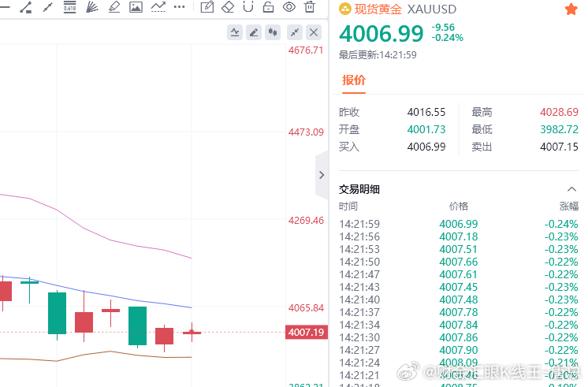Select the 卖出 price 4007.15
This screenshot has height=387, width=588.
559,147
